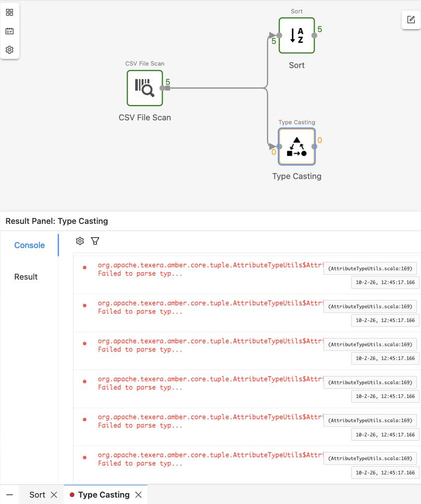Screen dimensions: 421x504
Task: Click the second error message in console
Action: tap(210, 307)
